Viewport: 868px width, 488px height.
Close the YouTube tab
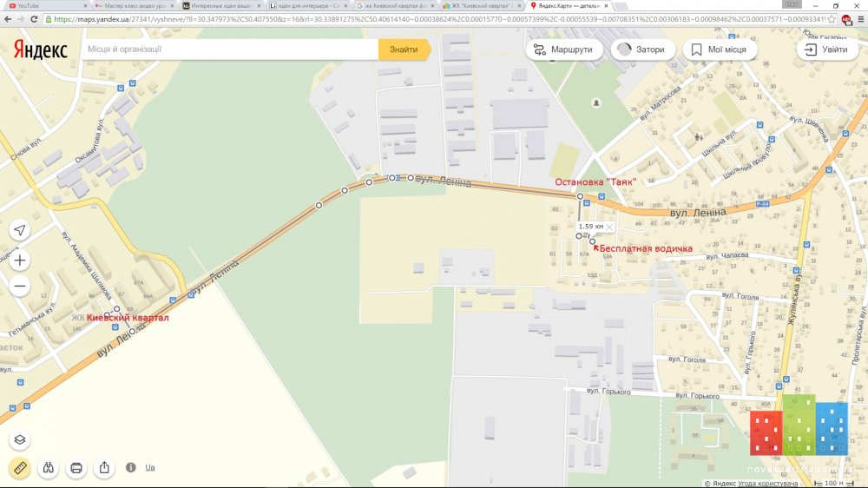click(x=85, y=5)
